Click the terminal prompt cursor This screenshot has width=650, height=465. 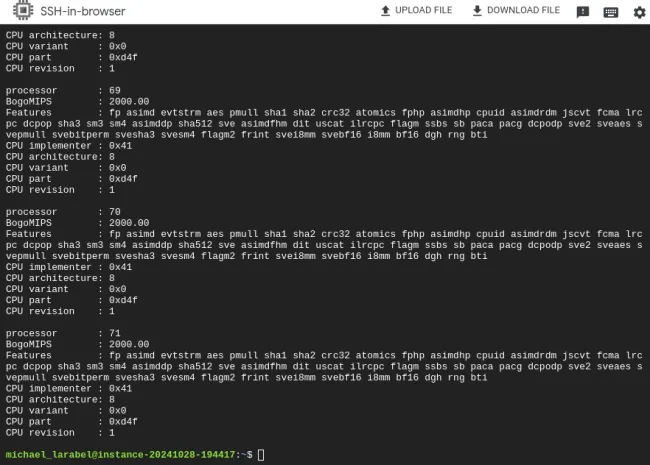[261, 455]
